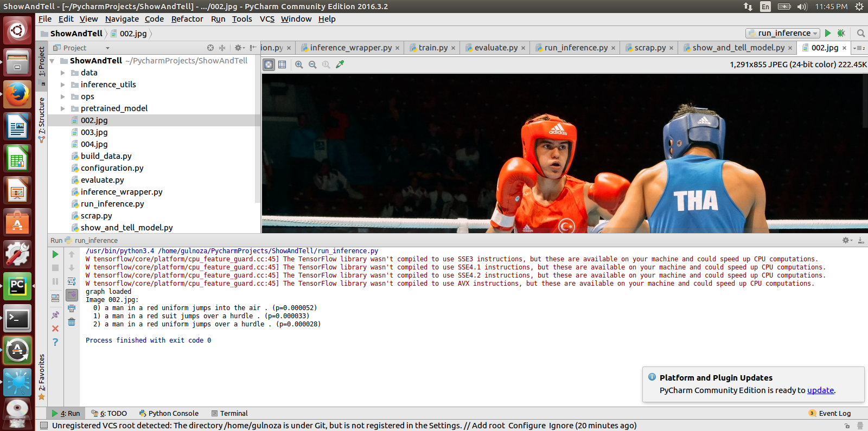Image resolution: width=868 pixels, height=431 pixels.
Task: Zoom out of the image
Action: click(x=312, y=65)
